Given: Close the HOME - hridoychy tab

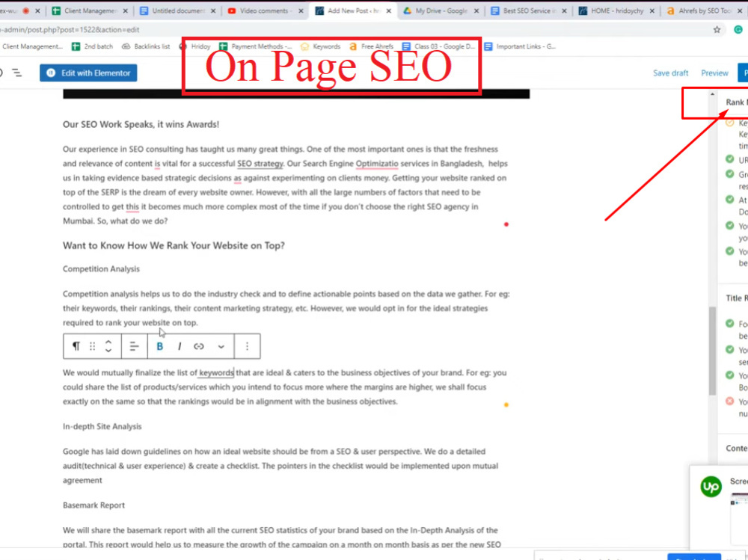Looking at the screenshot, I should [x=652, y=10].
